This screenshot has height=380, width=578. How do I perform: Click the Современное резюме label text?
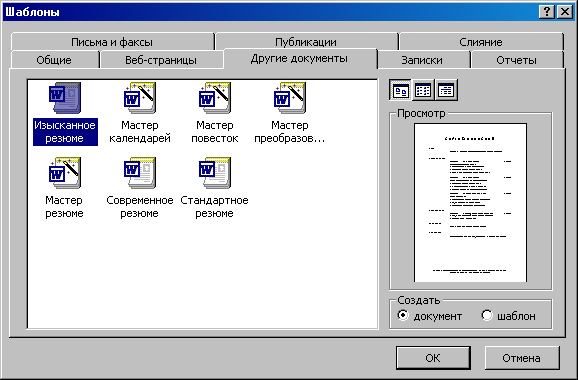point(140,207)
